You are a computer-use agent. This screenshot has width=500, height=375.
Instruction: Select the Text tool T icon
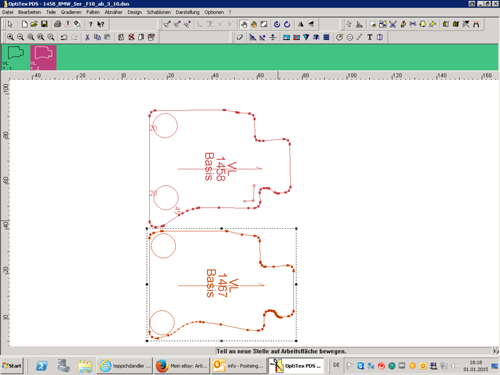pos(370,37)
